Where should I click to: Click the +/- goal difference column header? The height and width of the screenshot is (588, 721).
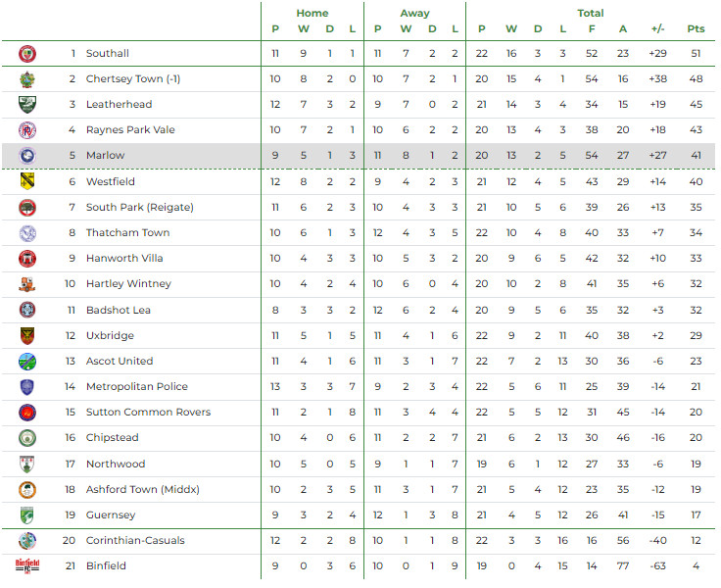[658, 29]
